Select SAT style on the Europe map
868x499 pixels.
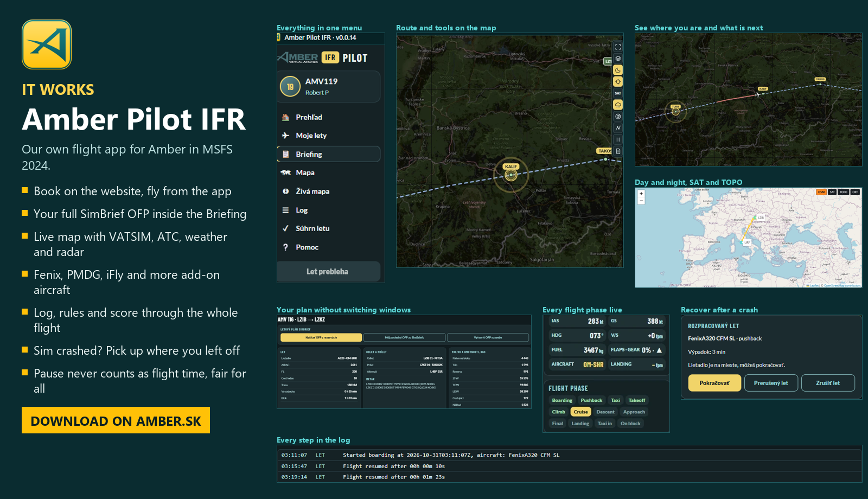click(832, 192)
